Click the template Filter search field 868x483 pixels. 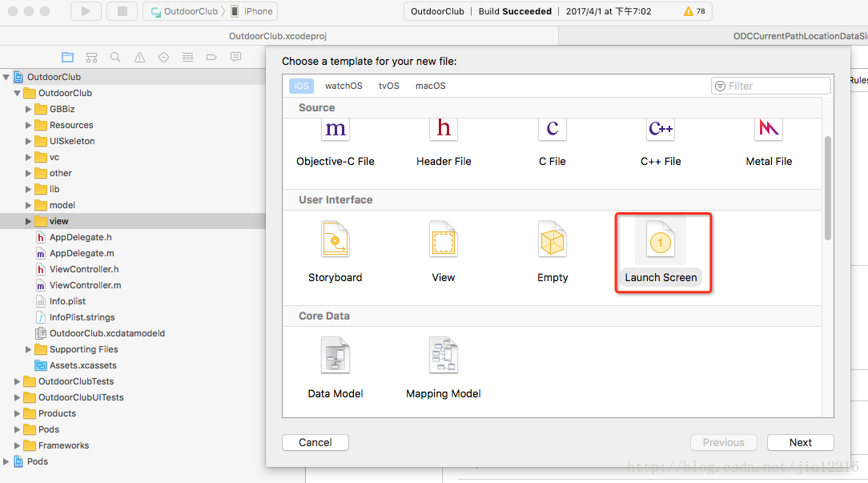771,86
